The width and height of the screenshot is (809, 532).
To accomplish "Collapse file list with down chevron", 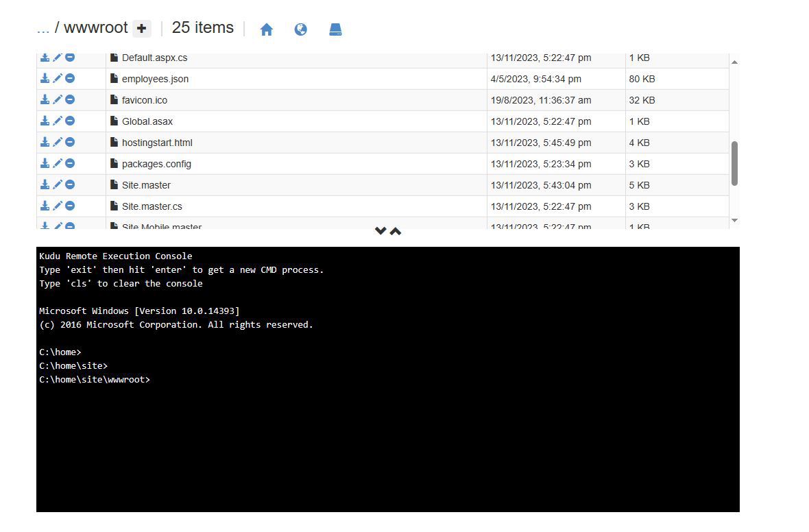I will 381,230.
